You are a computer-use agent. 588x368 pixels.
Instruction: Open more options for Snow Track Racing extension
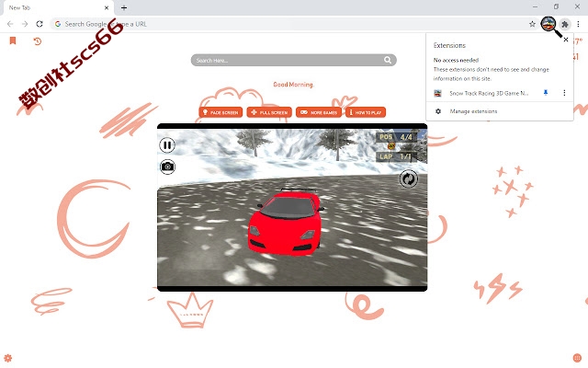pos(564,93)
